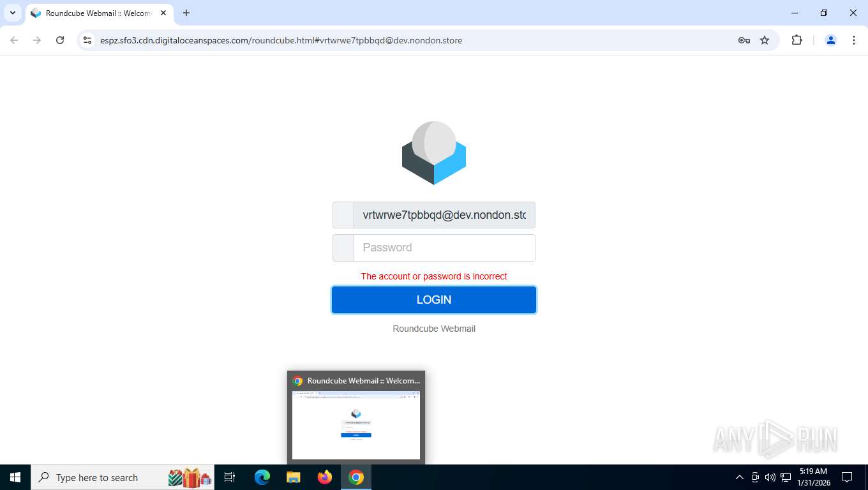868x490 pixels.
Task: Click the Roundcube cube logo
Action: pos(434,153)
